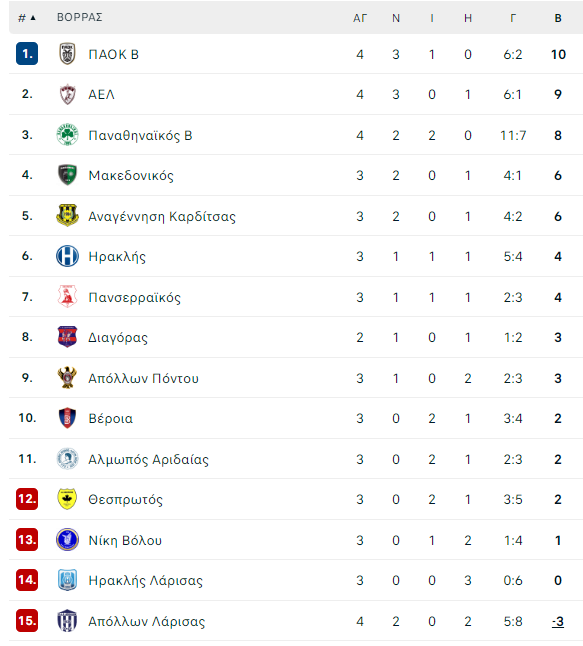Screen dimensions: 583x646
Task: Click the Θεσπρωτός yellow badge
Action: 67,499
